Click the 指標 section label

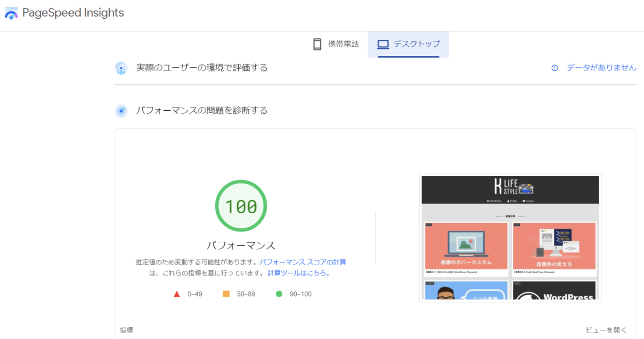126,330
